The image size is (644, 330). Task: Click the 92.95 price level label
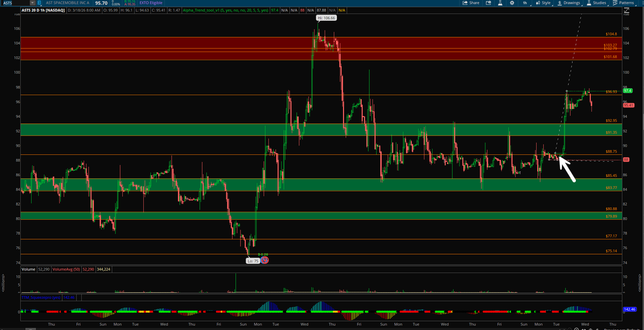pos(611,120)
